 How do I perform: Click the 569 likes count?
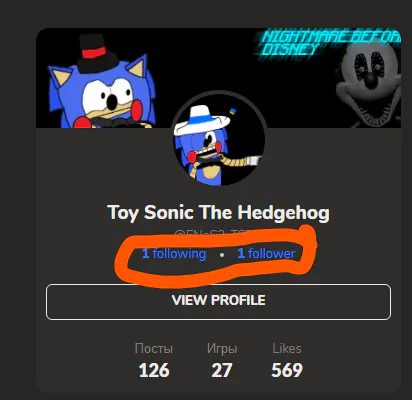tap(287, 370)
